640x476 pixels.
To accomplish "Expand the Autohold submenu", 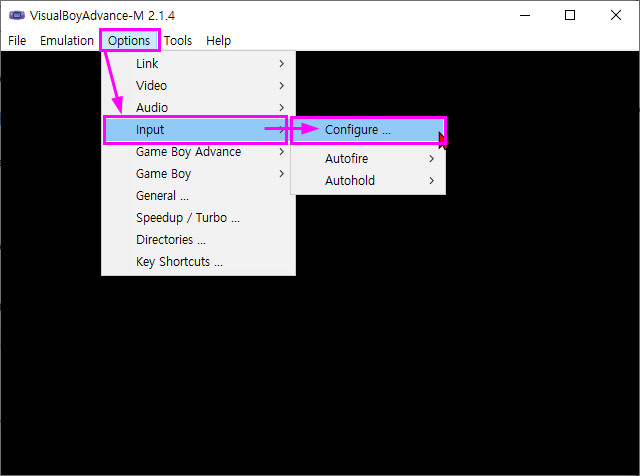I will tap(368, 180).
